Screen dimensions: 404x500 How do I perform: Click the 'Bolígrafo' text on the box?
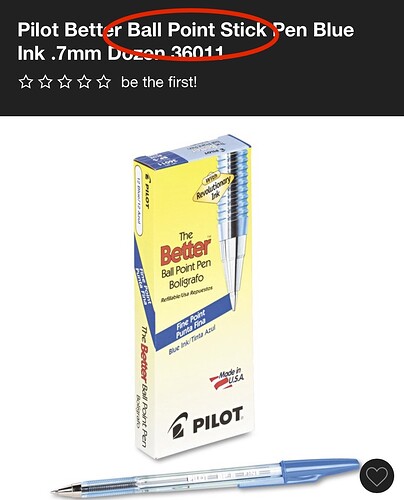click(186, 282)
